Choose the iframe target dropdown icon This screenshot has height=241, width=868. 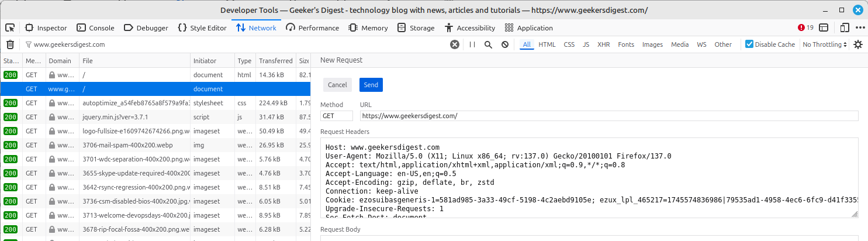[824, 27]
